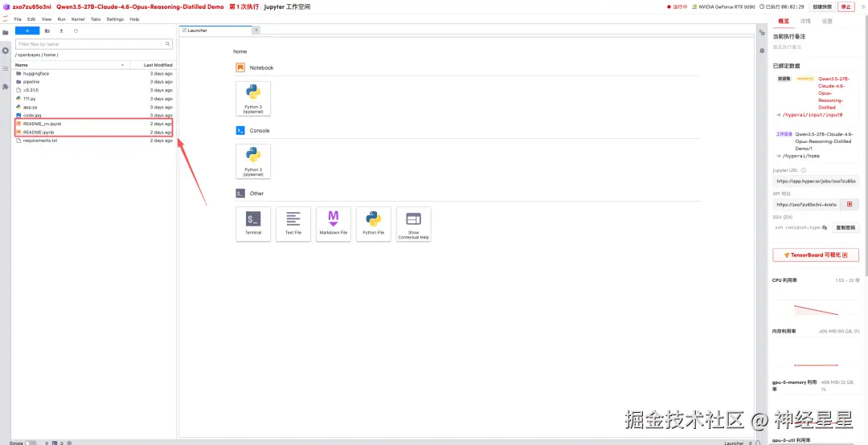Viewport: 868px width, 445px height.
Task: Switch to the 概览 tab
Action: [x=784, y=21]
